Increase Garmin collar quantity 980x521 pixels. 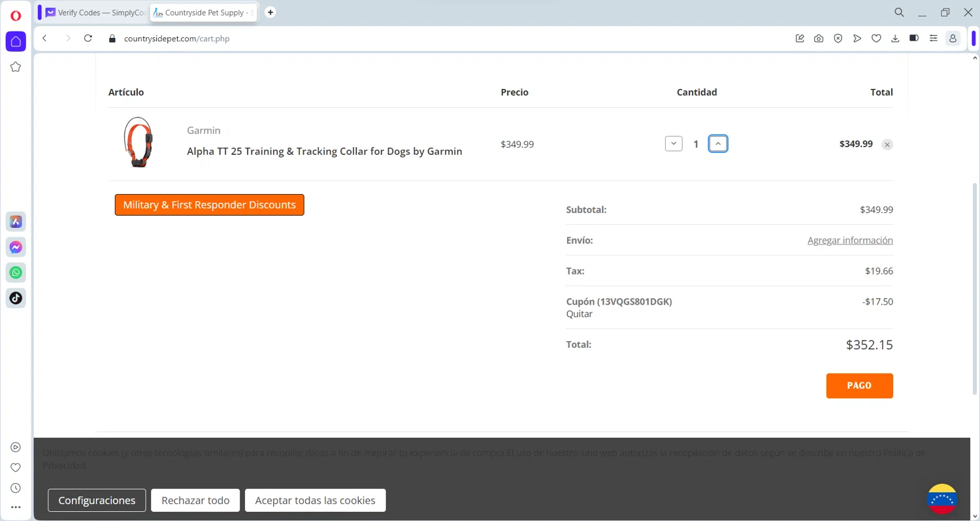[x=718, y=144]
